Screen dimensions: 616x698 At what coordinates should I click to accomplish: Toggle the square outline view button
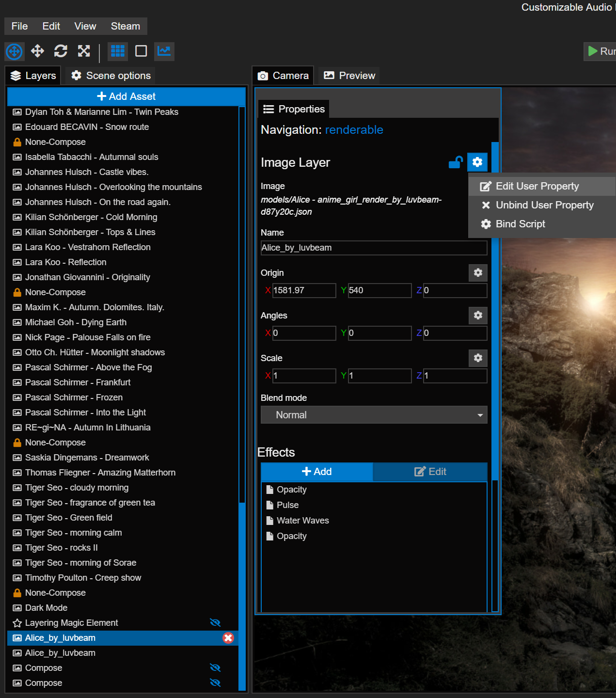pyautogui.click(x=141, y=51)
